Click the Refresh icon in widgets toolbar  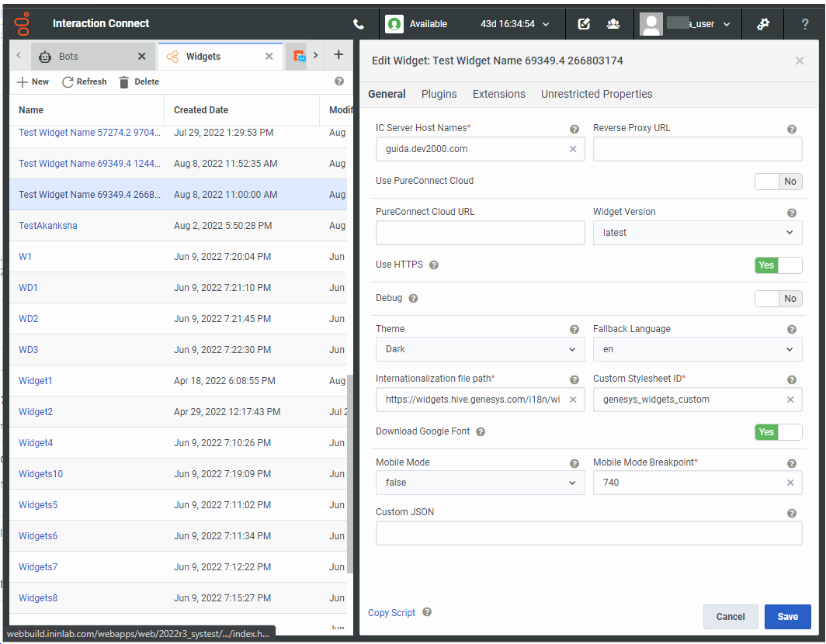[x=68, y=81]
